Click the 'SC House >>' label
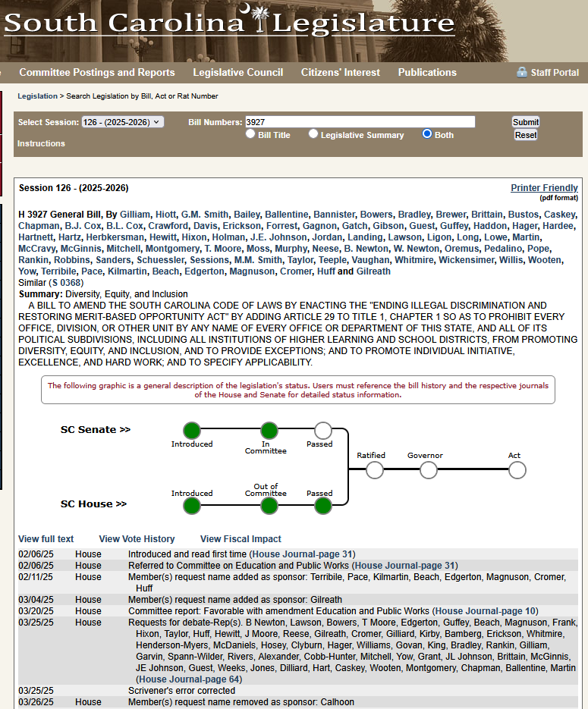 93,504
